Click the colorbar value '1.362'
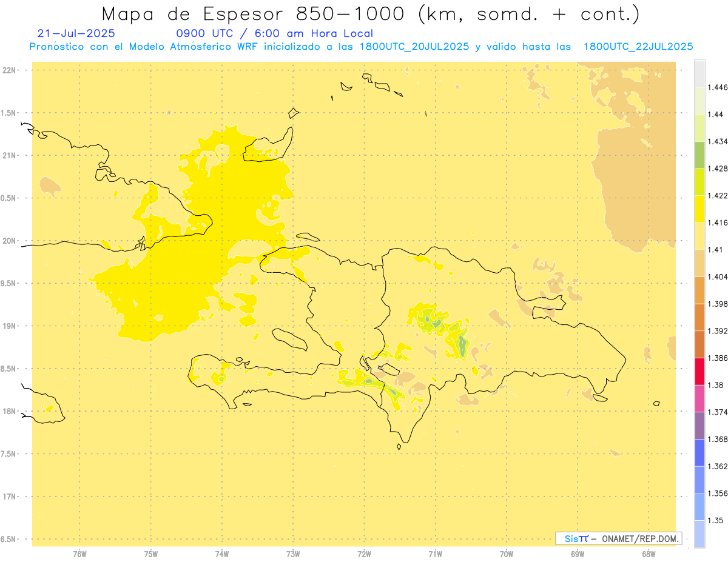Screen dimensions: 728x562 pos(718,466)
